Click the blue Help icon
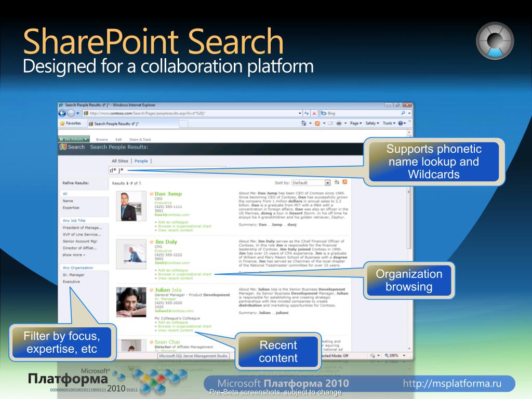Viewport: 532px width, 399px height. pos(401,124)
